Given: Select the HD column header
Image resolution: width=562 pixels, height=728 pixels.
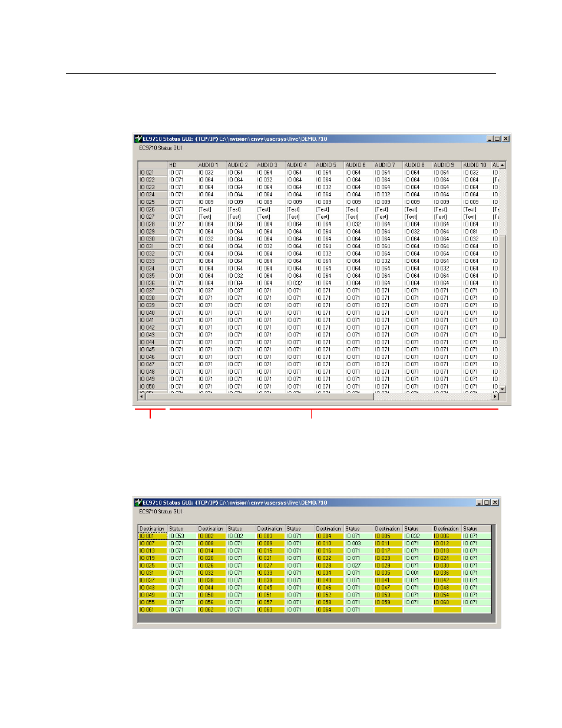Looking at the screenshot, I should point(182,165).
